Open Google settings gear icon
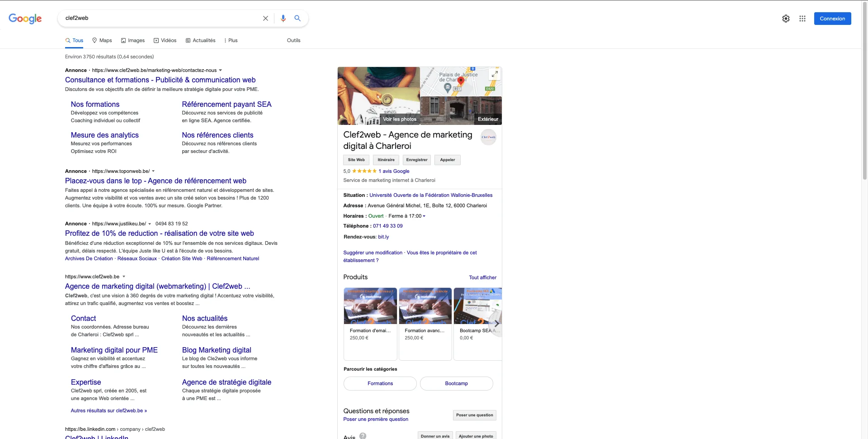The width and height of the screenshot is (868, 439). tap(786, 19)
